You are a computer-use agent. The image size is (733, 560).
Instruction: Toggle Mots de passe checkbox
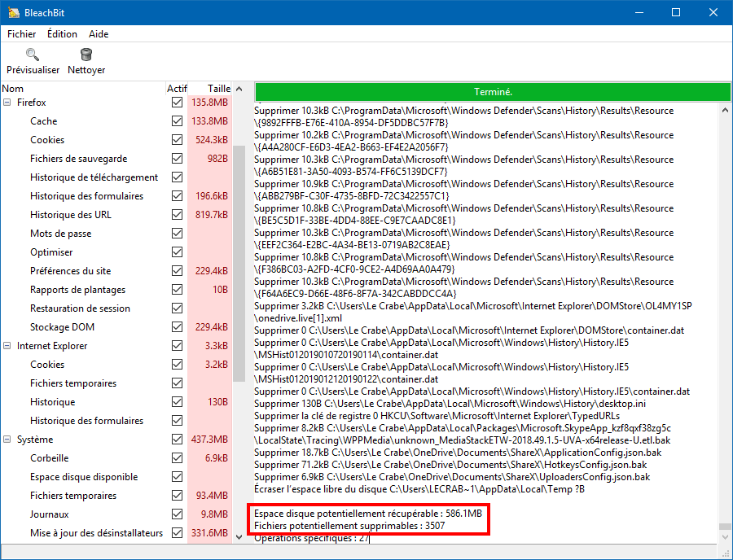coord(178,233)
